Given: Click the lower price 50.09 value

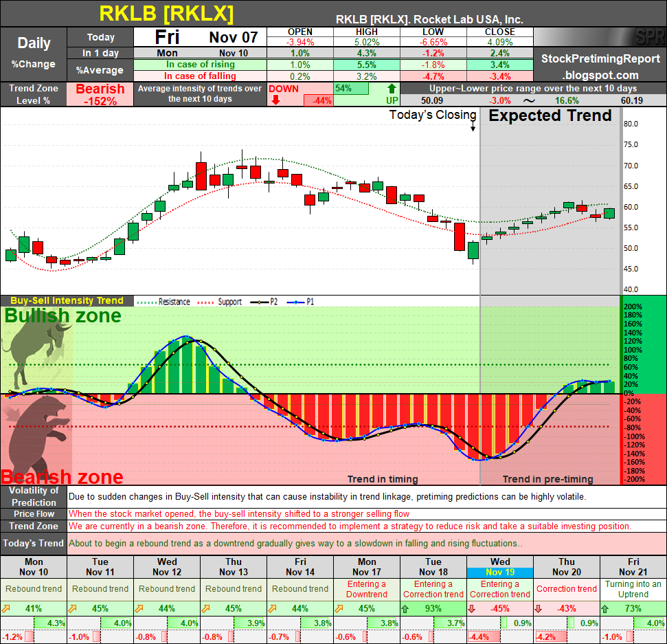Looking at the screenshot, I should (x=432, y=101).
